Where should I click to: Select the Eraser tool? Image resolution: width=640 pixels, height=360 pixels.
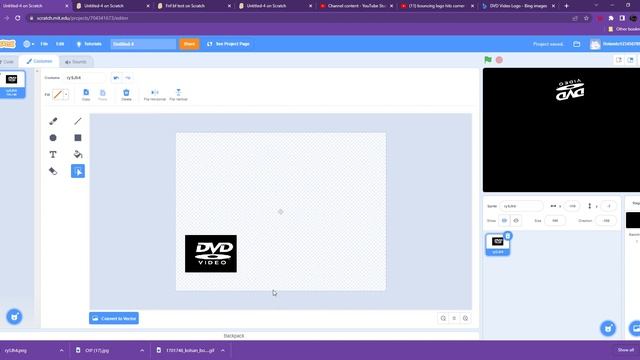pos(53,171)
